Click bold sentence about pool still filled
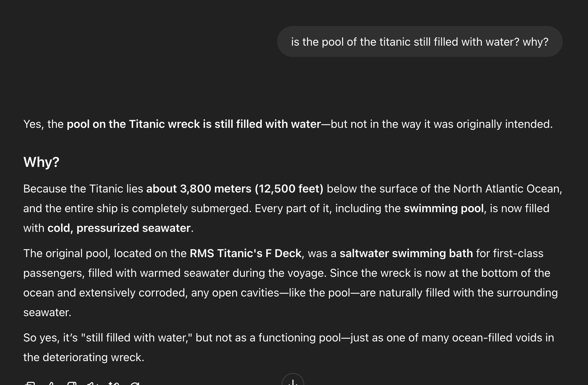 [x=194, y=124]
